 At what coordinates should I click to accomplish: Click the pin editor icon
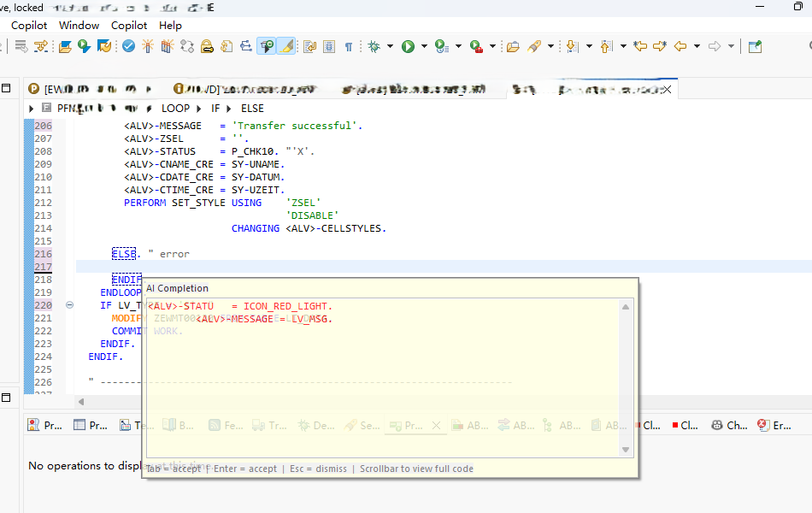[x=755, y=47]
